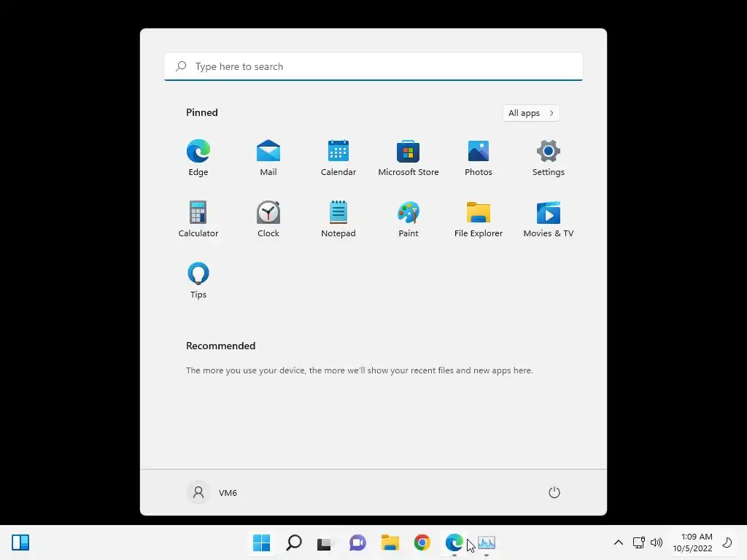Open Microsoft Store from Start menu
This screenshot has width=747, height=560.
(409, 158)
